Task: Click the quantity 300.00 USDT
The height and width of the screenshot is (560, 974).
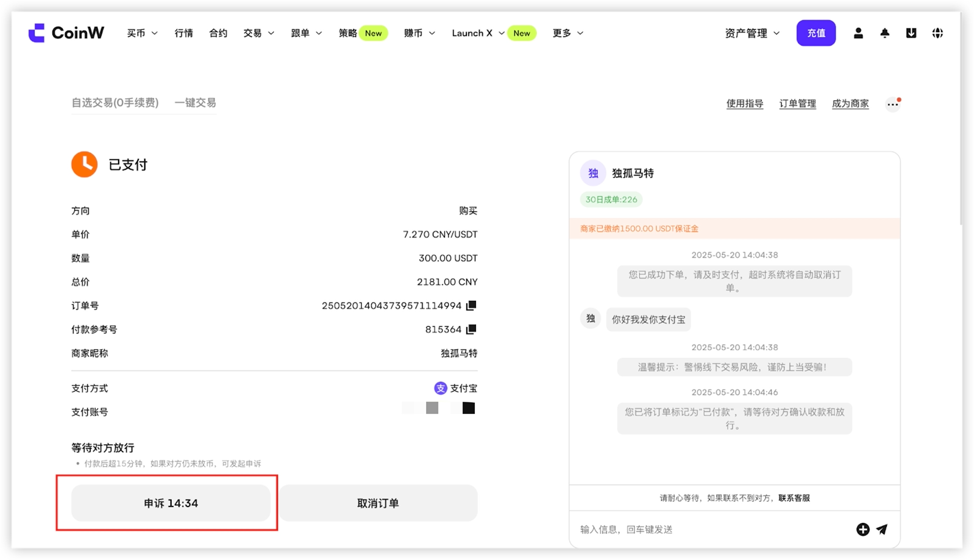Action: pyautogui.click(x=448, y=258)
